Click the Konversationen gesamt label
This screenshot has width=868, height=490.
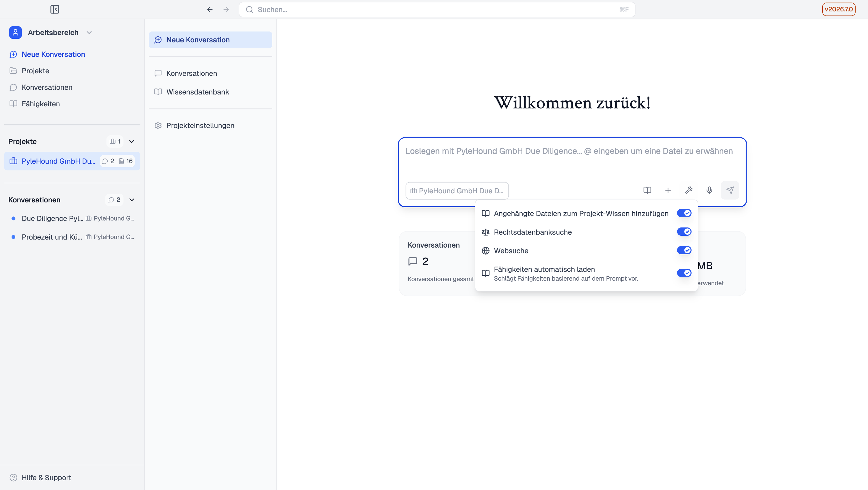point(441,279)
